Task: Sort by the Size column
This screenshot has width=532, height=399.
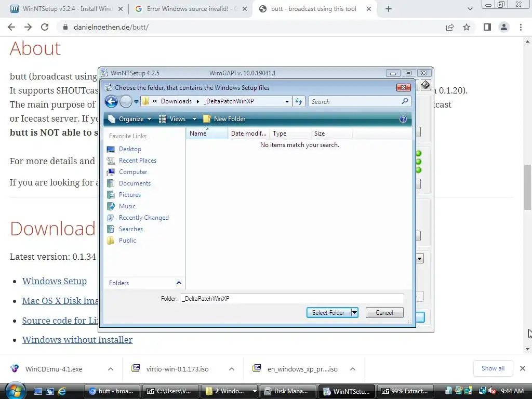Action: click(331, 134)
